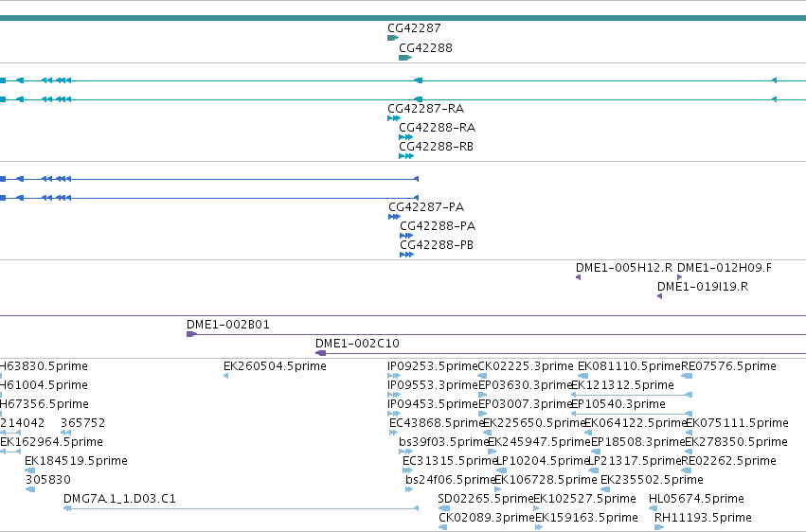
Task: Open the CG42288-PB feature
Action: [x=406, y=255]
